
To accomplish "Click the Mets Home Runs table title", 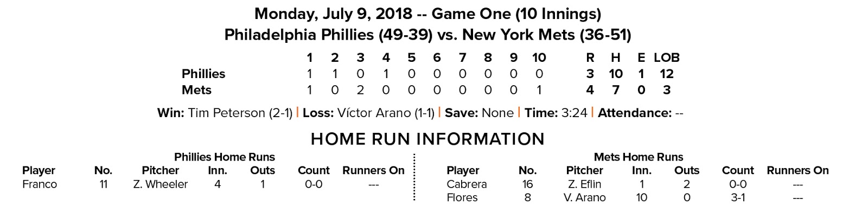I will click(x=639, y=157).
